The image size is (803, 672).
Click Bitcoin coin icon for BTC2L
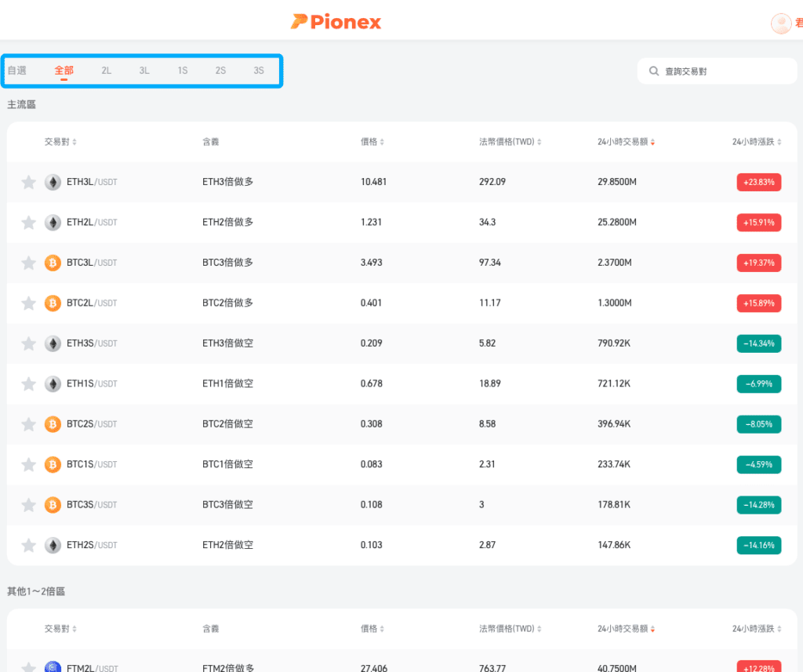point(53,303)
